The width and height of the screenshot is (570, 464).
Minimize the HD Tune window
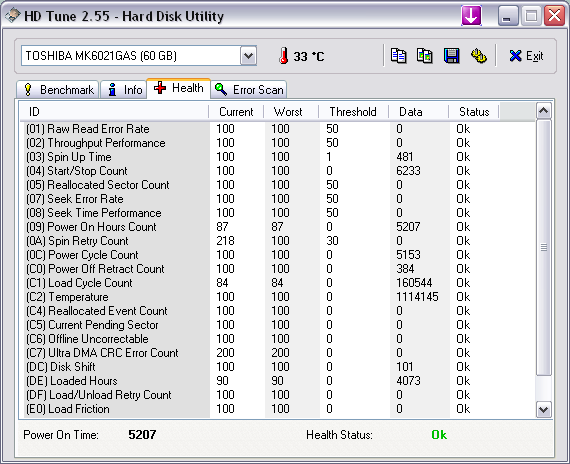pyautogui.click(x=508, y=16)
